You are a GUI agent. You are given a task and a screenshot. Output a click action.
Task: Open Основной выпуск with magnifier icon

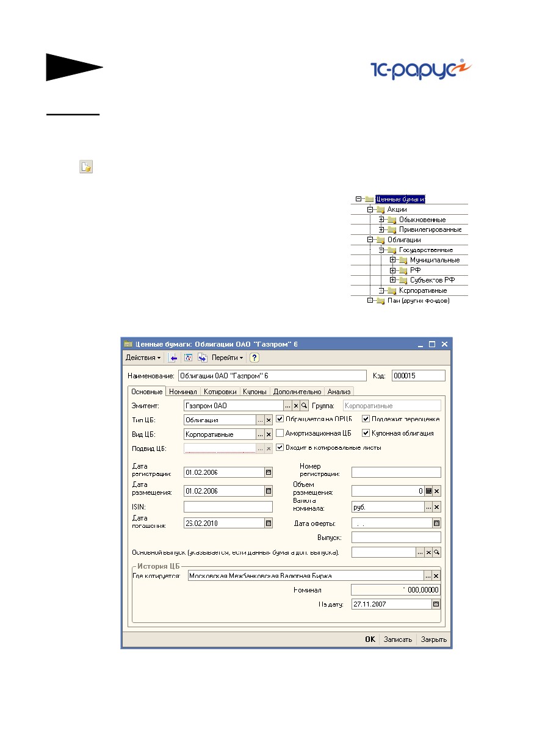click(436, 552)
